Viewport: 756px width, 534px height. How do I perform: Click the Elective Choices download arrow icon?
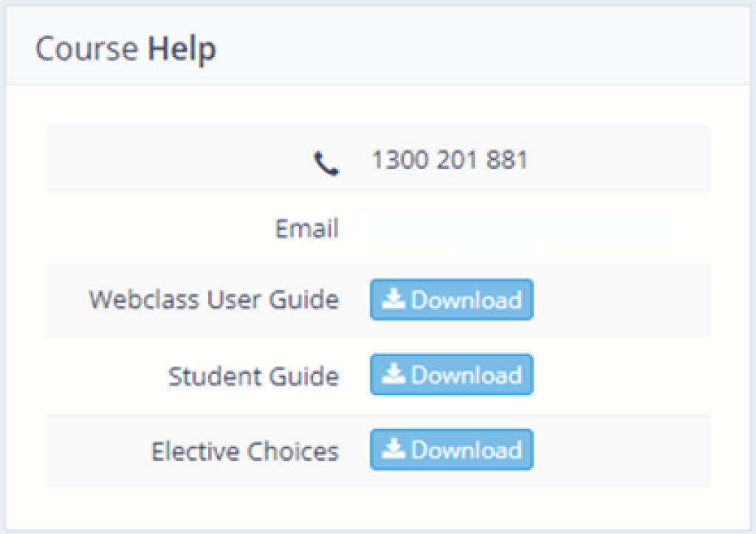pyautogui.click(x=394, y=448)
